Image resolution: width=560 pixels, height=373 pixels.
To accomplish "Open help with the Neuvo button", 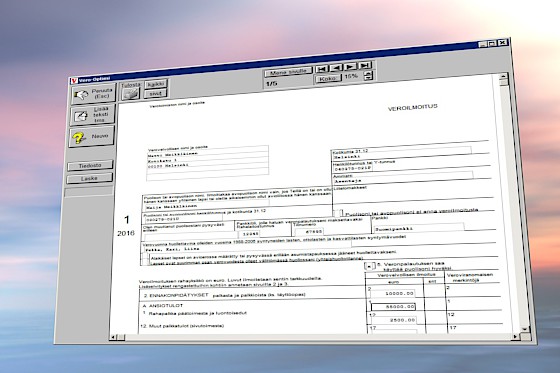I will pyautogui.click(x=91, y=137).
